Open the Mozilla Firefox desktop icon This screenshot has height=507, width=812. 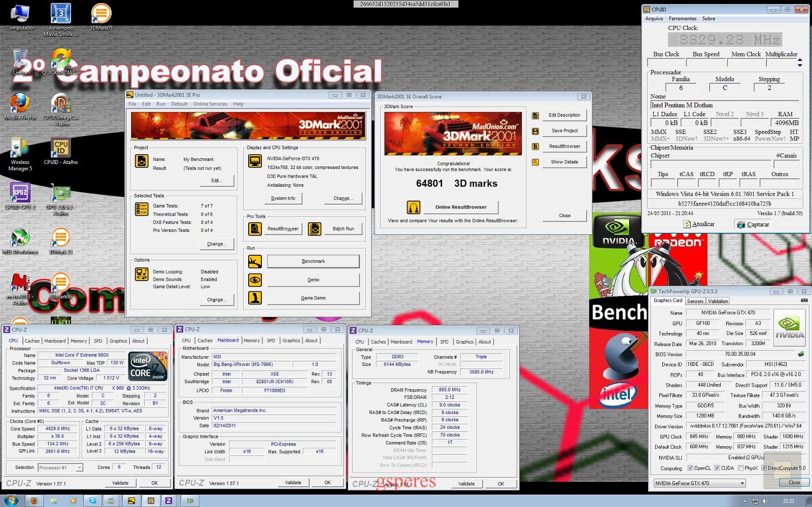tap(20, 106)
